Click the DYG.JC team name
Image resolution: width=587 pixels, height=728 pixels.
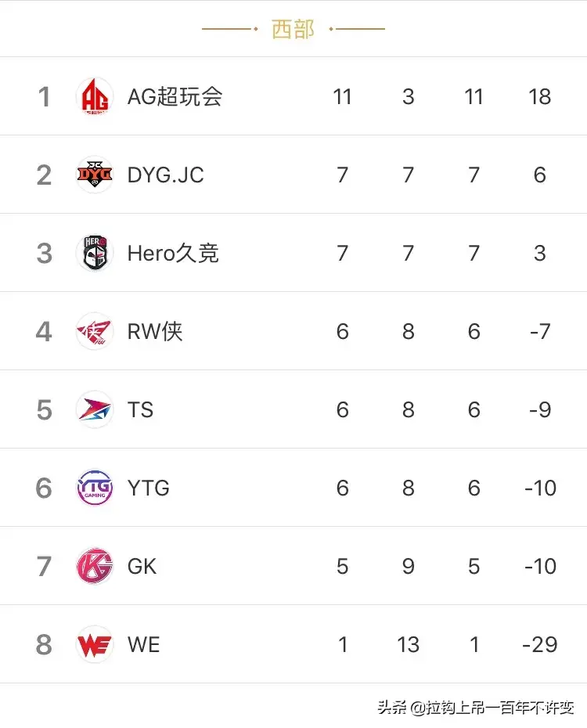click(165, 175)
